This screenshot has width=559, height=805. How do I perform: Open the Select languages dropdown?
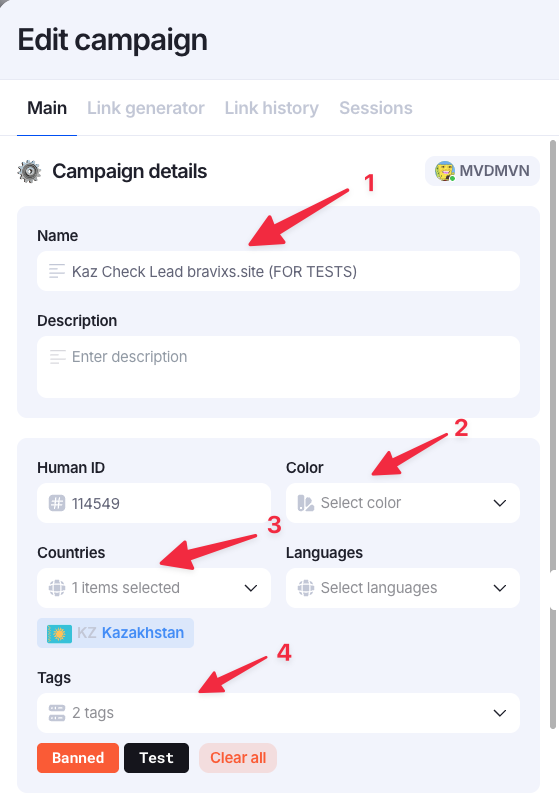[x=403, y=588]
